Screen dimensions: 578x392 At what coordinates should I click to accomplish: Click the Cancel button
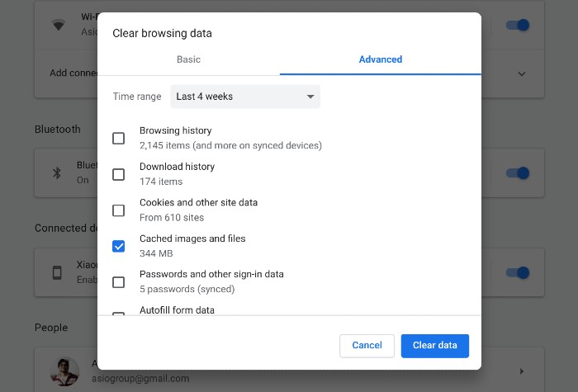(x=367, y=346)
